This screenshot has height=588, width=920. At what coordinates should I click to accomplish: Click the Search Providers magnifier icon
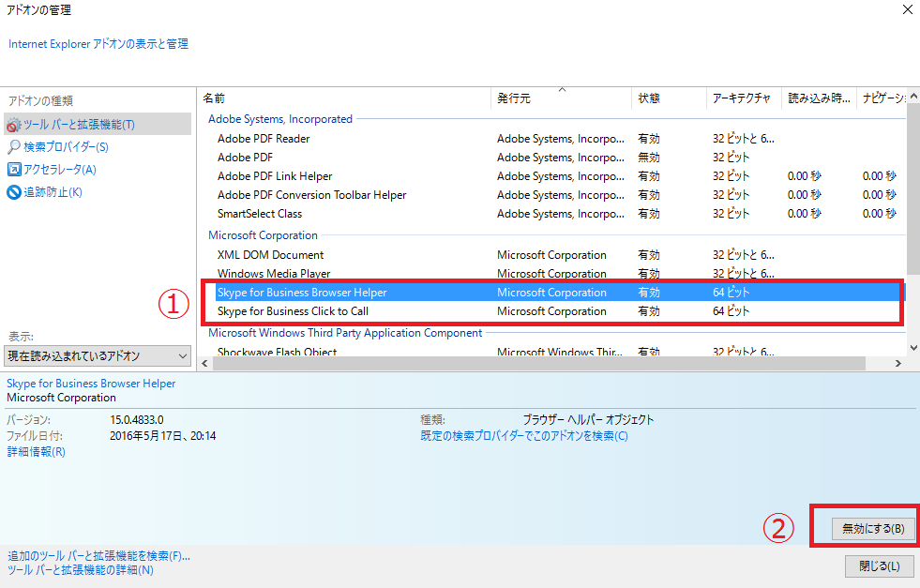[13, 146]
